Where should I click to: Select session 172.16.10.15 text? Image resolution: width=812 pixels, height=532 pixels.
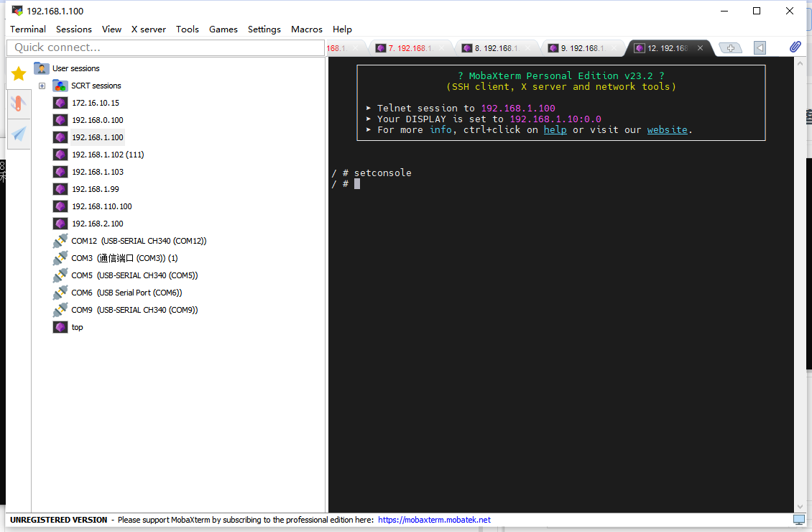pos(96,103)
